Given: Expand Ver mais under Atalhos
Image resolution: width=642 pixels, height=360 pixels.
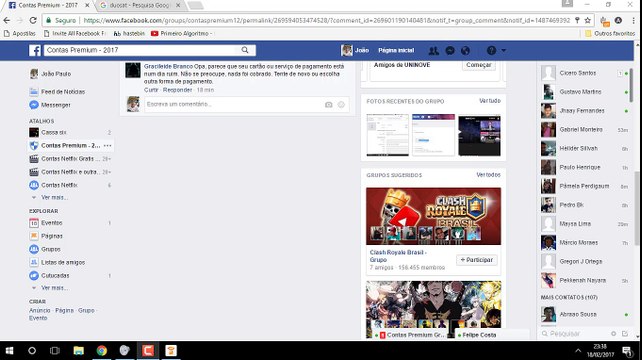Looking at the screenshot, I should click(x=54, y=197).
